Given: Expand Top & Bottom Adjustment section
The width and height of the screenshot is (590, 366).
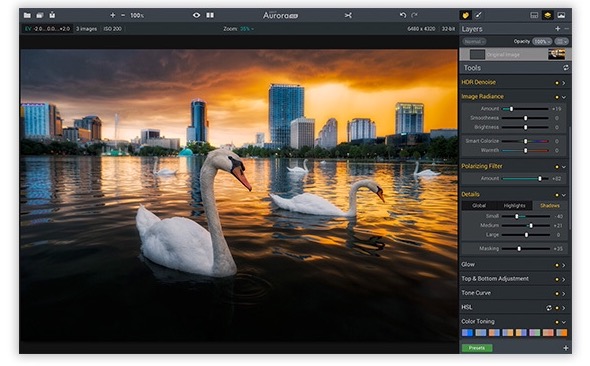Looking at the screenshot, I should [564, 279].
